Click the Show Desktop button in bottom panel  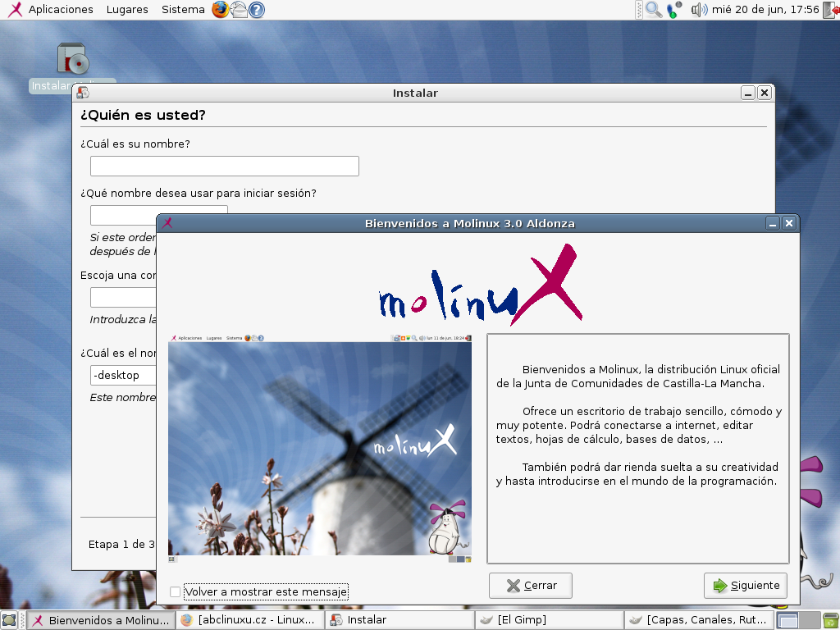(x=9, y=620)
